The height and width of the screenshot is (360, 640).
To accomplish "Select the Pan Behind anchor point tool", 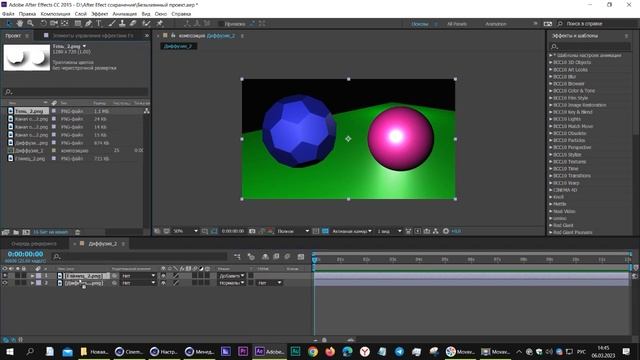I will (64, 24).
